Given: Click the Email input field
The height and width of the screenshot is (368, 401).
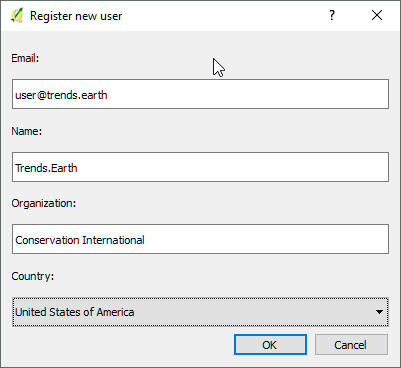Looking at the screenshot, I should coord(200,94).
